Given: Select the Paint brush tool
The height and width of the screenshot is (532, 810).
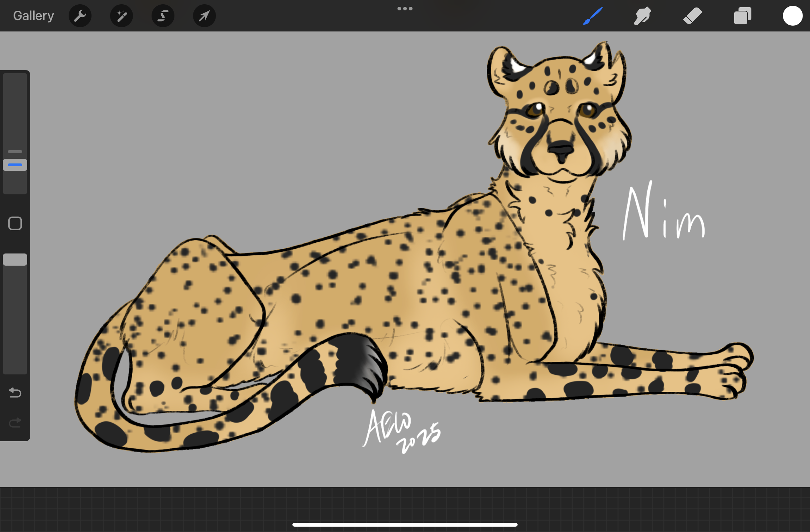Looking at the screenshot, I should point(593,16).
